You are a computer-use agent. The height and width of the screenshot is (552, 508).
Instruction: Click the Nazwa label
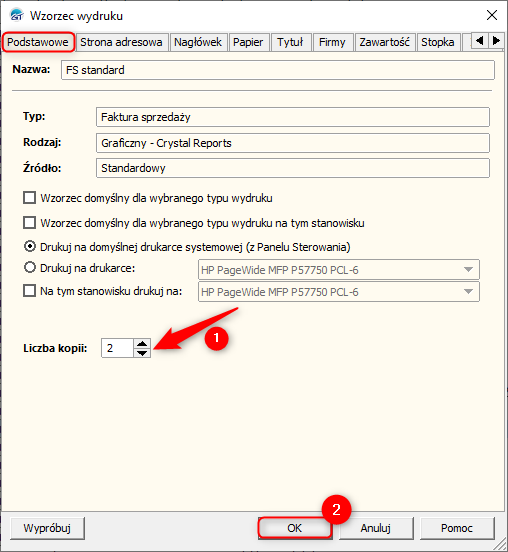(31, 69)
